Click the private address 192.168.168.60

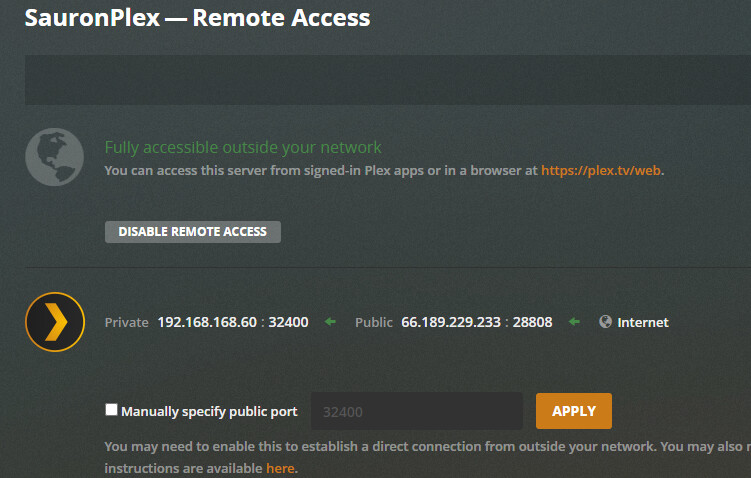(x=206, y=322)
